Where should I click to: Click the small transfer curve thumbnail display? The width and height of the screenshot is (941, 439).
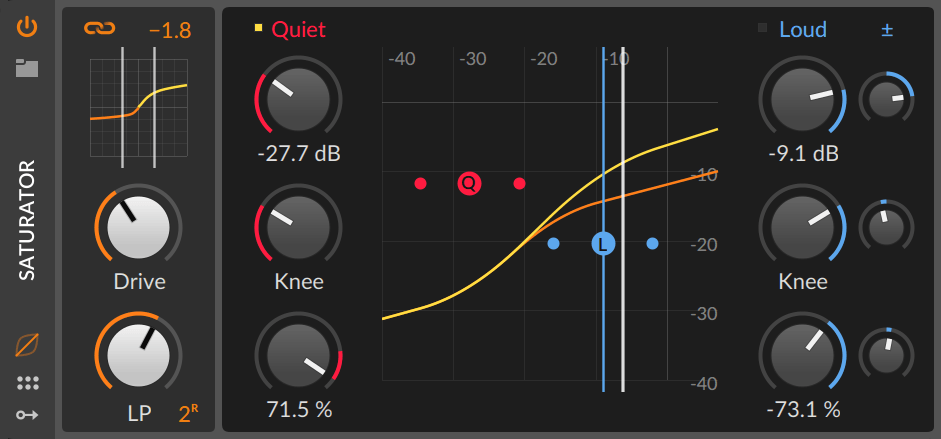click(139, 108)
